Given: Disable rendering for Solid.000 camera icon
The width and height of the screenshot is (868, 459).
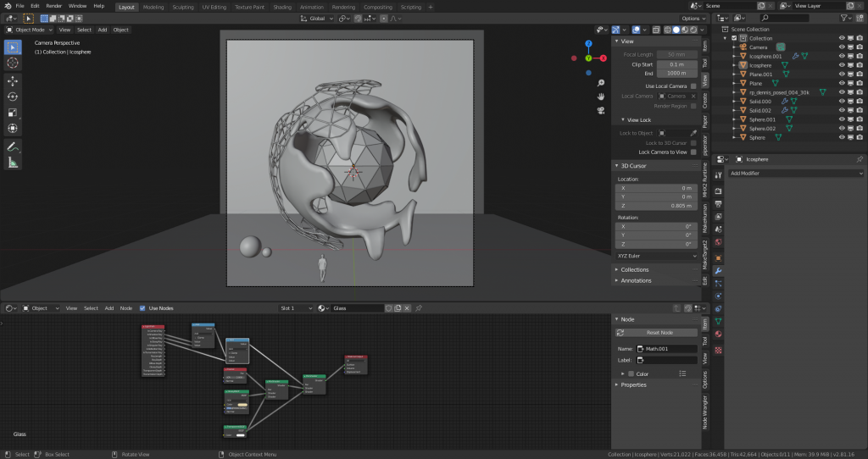Looking at the screenshot, I should click(860, 102).
